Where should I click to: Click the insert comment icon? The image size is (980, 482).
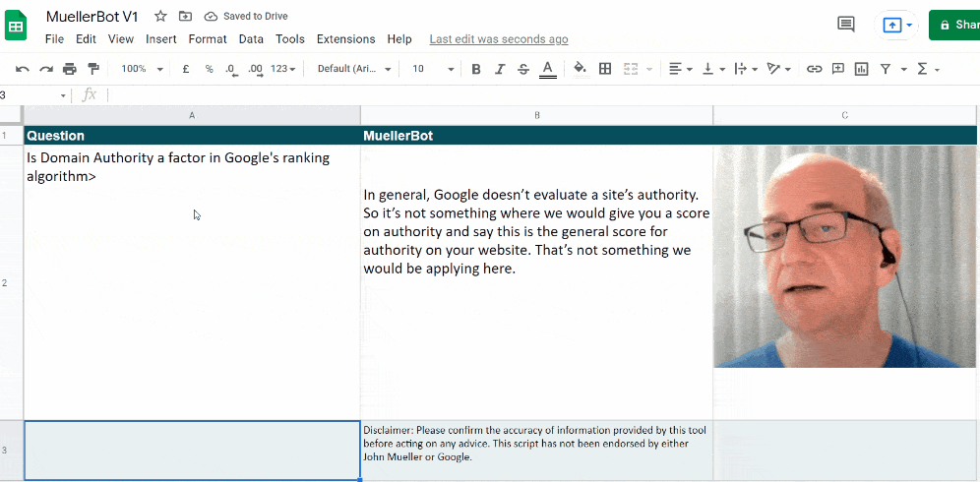tap(838, 69)
